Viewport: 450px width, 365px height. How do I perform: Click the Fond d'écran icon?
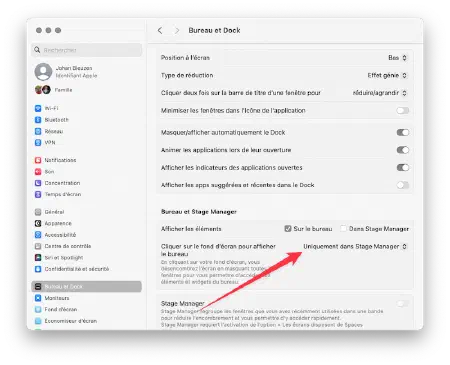pos(38,309)
